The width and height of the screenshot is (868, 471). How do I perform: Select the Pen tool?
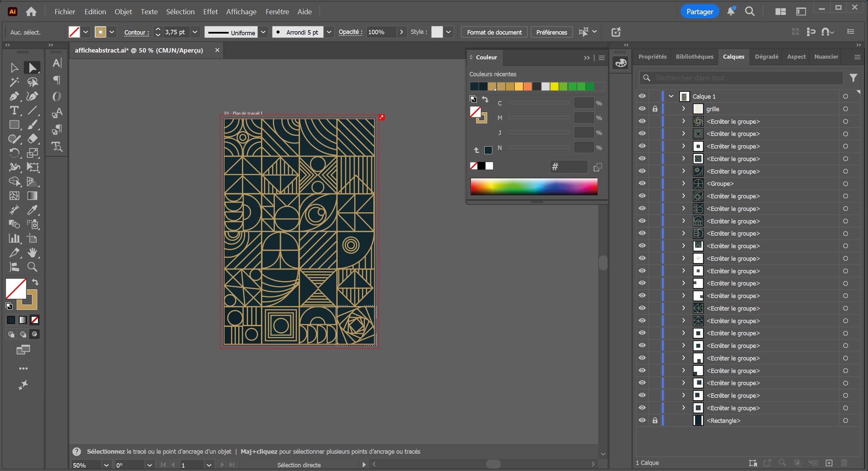pos(14,96)
